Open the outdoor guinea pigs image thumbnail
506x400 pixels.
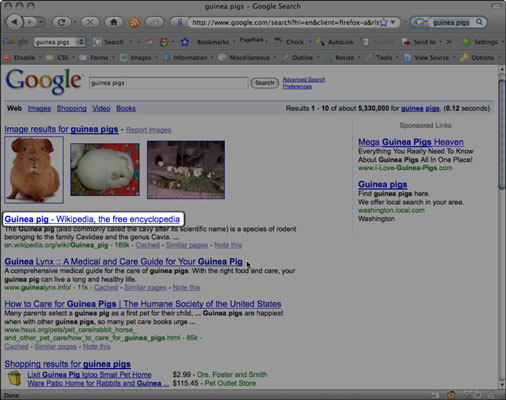click(186, 170)
